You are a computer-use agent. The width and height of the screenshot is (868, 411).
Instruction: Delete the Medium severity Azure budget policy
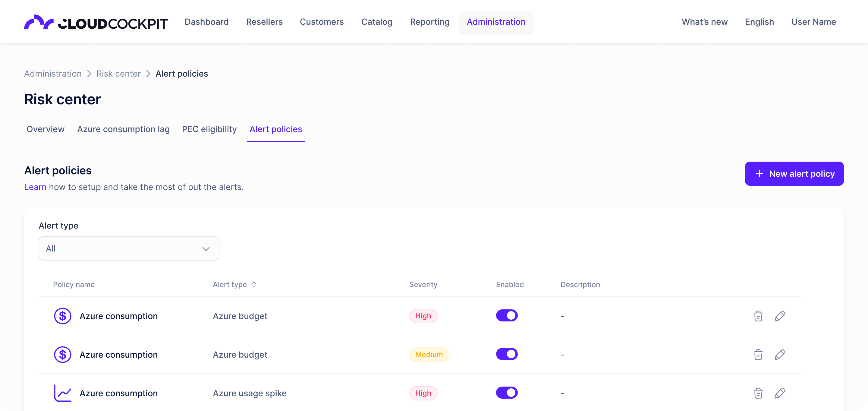tap(758, 354)
